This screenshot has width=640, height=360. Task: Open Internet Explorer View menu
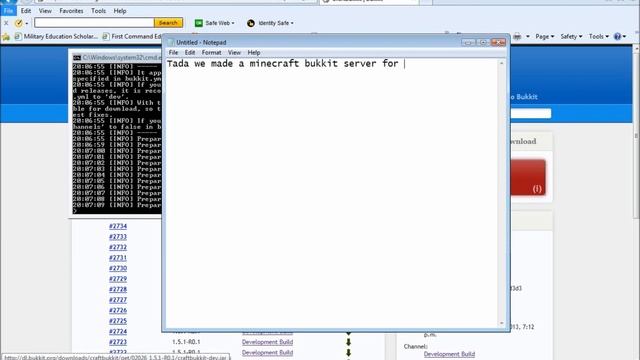45,11
